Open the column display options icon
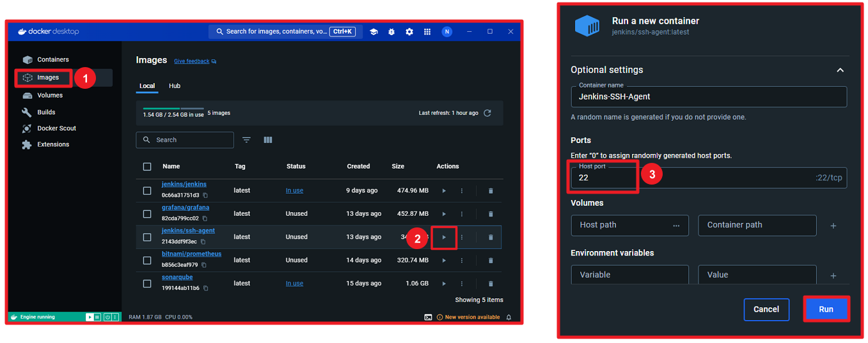The image size is (868, 343). coord(268,140)
